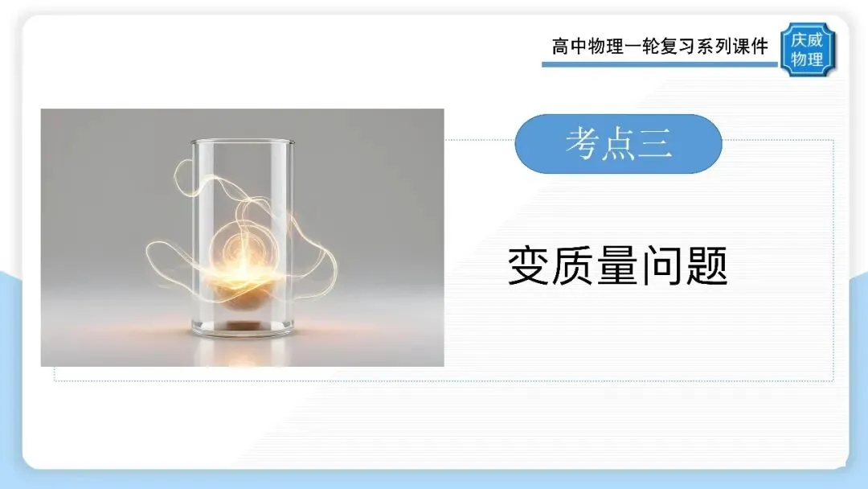Image resolution: width=868 pixels, height=489 pixels.
Task: Select the dotted border line below the picture
Action: (443, 380)
